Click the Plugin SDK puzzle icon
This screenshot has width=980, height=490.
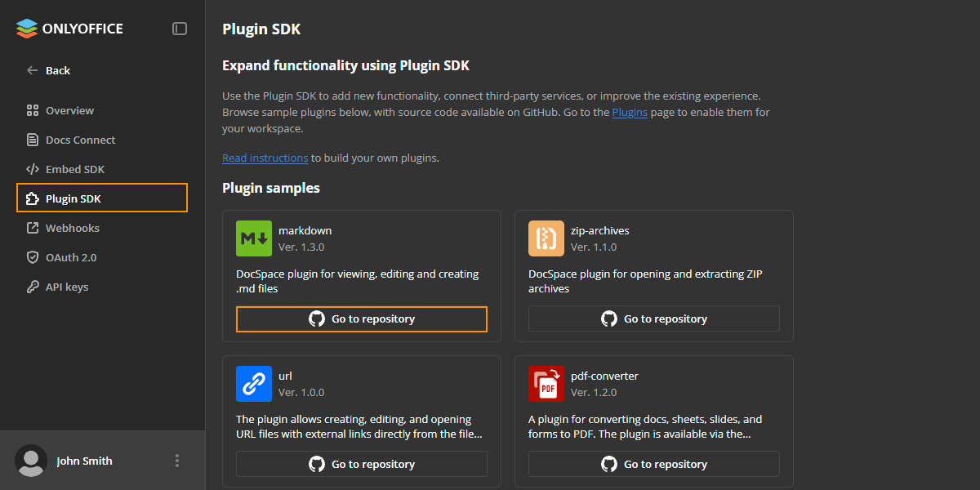pyautogui.click(x=33, y=198)
